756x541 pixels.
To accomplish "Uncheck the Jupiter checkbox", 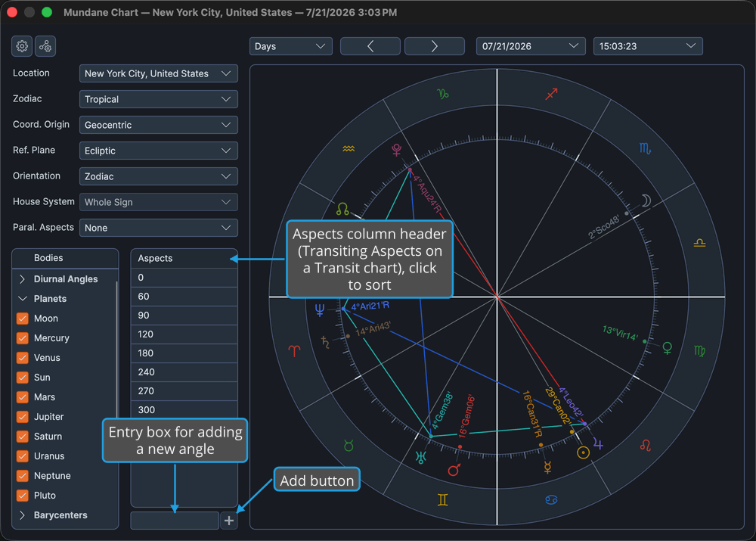I will [x=22, y=417].
